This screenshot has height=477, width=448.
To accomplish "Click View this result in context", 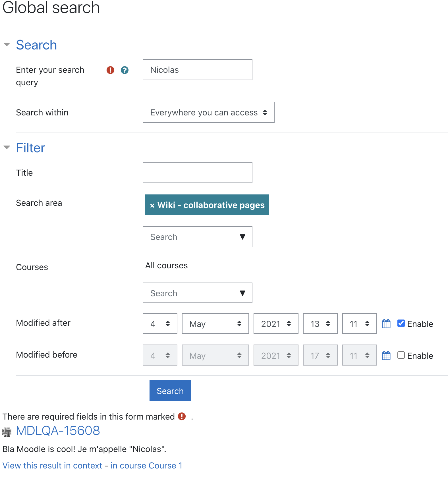I will pos(52,465).
